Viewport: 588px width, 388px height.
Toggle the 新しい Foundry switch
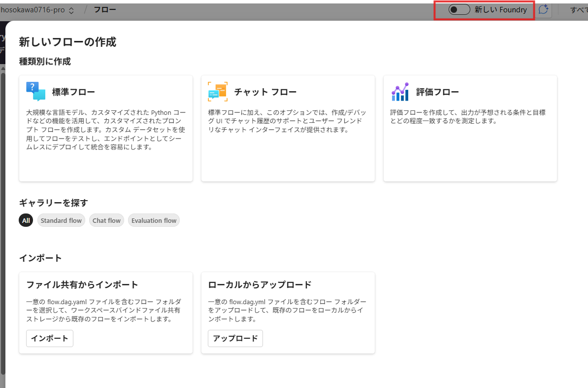tap(459, 10)
